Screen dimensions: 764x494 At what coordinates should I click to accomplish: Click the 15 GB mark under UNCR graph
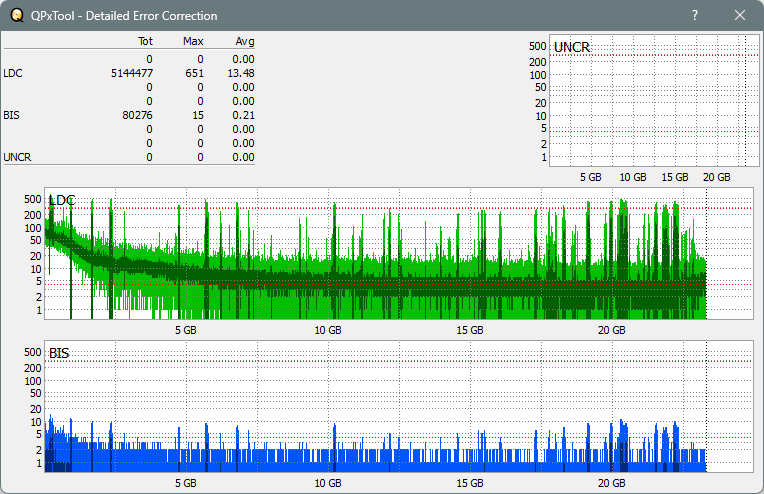675,177
